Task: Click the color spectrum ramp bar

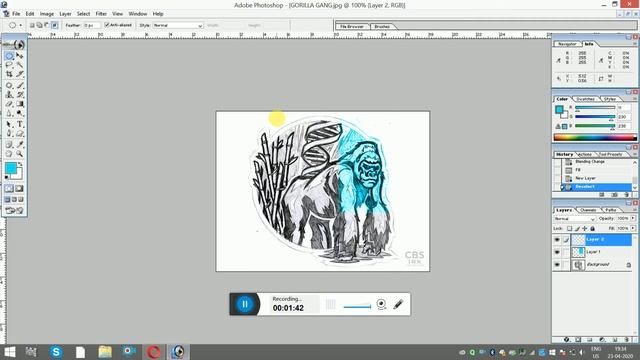Action: [595, 138]
